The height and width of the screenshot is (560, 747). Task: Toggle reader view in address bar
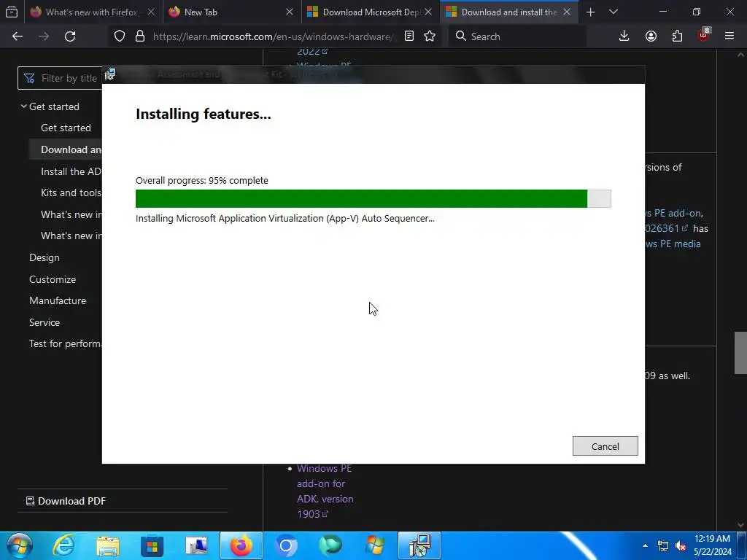click(409, 36)
